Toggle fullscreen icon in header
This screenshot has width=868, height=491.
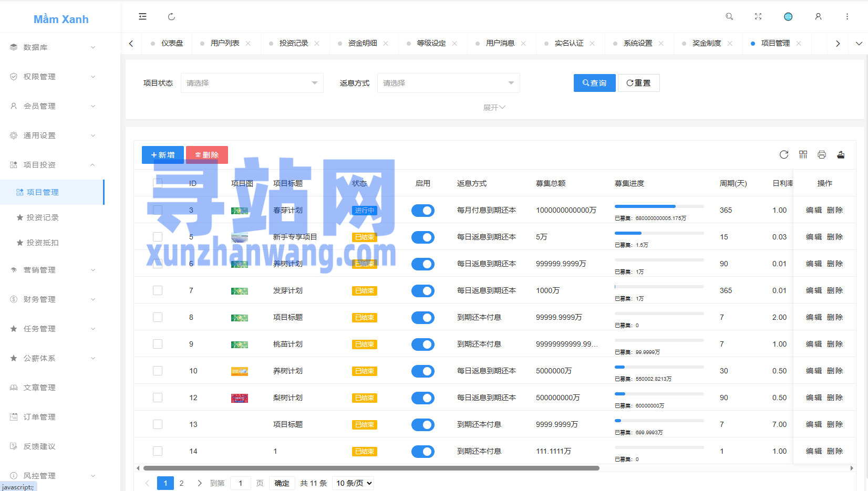(x=758, y=16)
